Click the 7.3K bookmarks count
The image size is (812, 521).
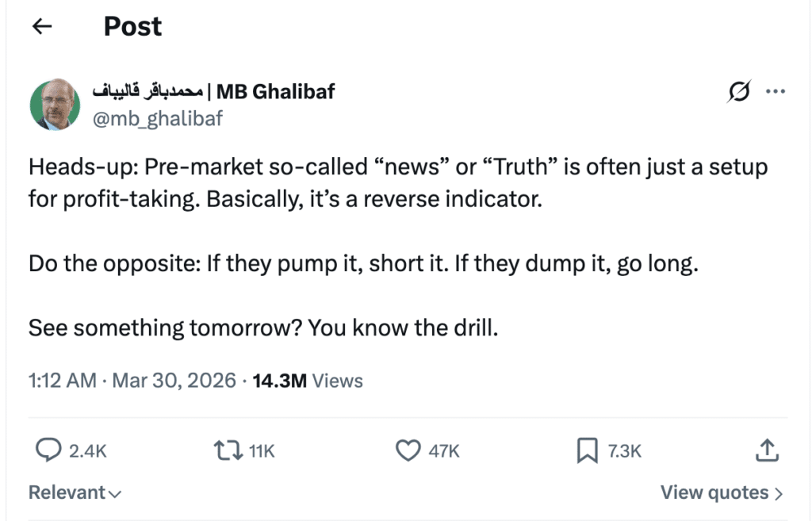(x=624, y=451)
